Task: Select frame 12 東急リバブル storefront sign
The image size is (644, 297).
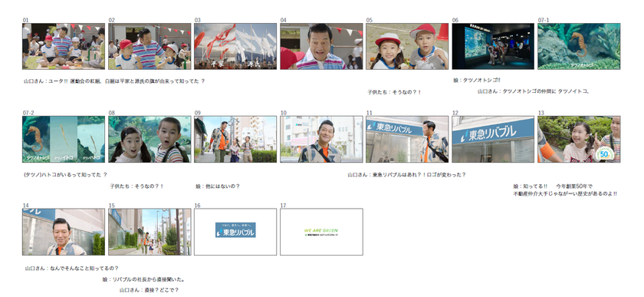Action: (493, 139)
